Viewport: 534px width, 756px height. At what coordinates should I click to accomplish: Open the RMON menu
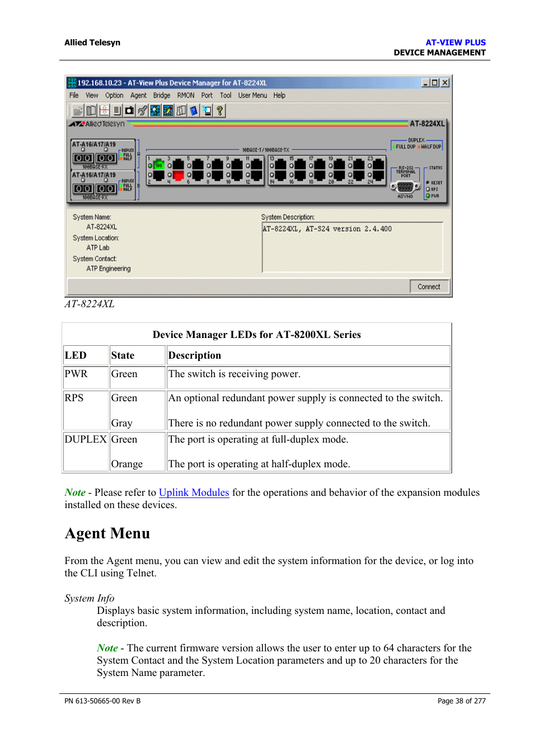pyautogui.click(x=186, y=96)
